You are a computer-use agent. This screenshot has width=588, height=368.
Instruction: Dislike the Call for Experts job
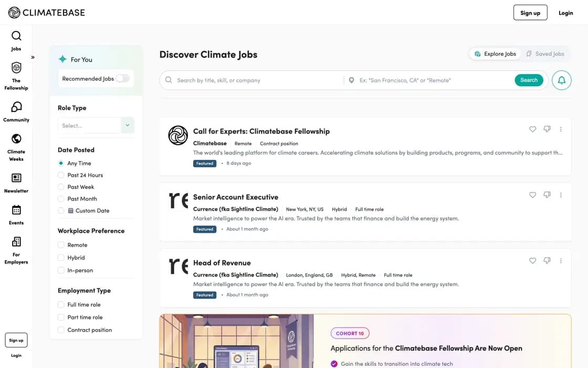click(x=547, y=129)
